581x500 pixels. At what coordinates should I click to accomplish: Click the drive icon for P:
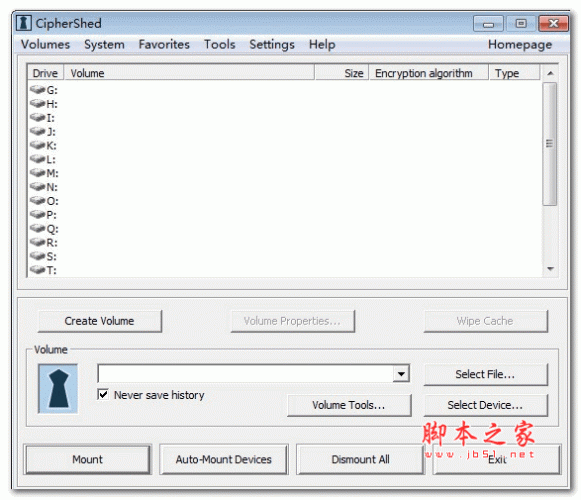tap(37, 215)
